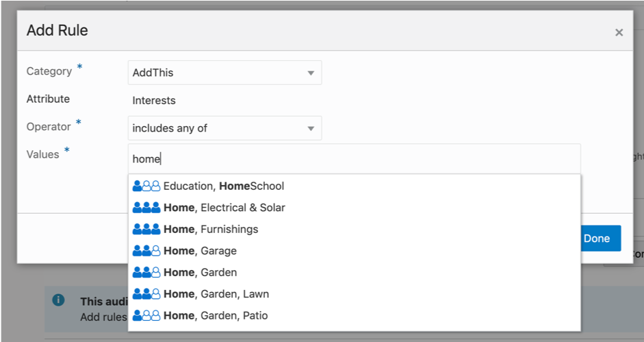Click audience size icon beside Home, Furnishings
The height and width of the screenshot is (342, 644).
tap(146, 229)
